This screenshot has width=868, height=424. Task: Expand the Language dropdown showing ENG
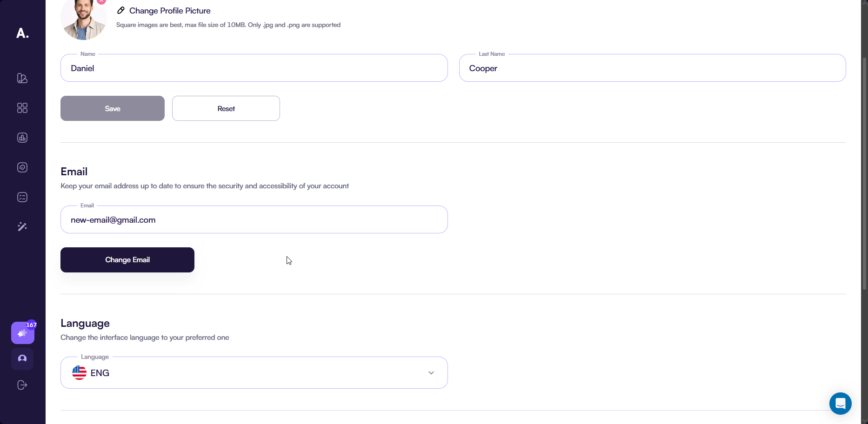click(254, 373)
